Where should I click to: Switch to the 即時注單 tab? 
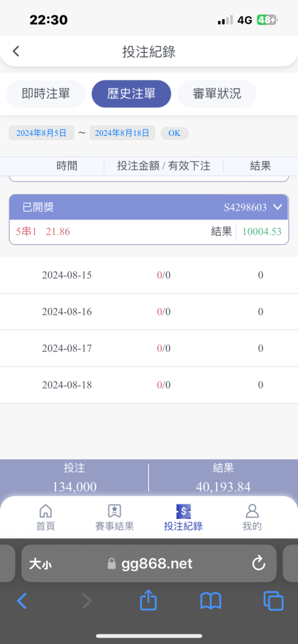coord(46,93)
